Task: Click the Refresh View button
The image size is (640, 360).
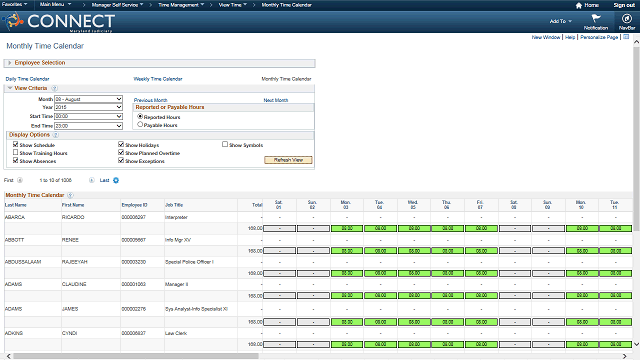Action: click(288, 160)
